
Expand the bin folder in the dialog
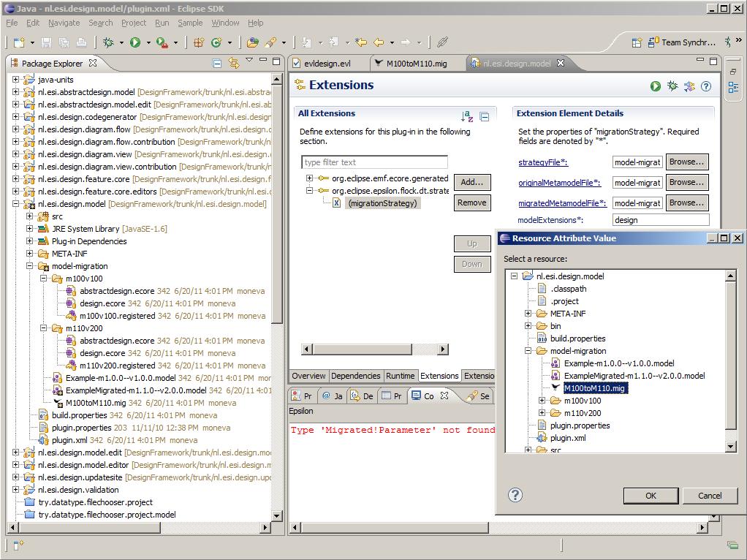tap(528, 325)
